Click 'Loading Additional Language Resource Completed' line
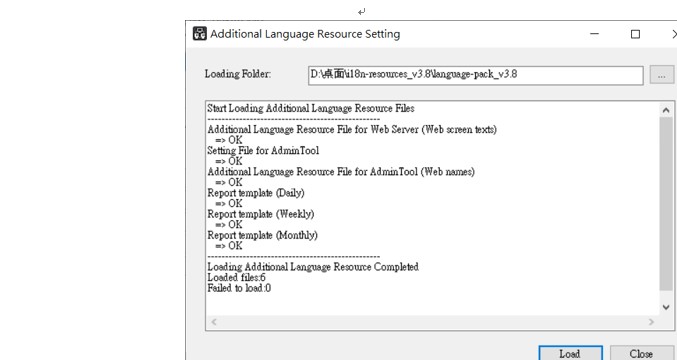677x360 pixels. point(313,267)
